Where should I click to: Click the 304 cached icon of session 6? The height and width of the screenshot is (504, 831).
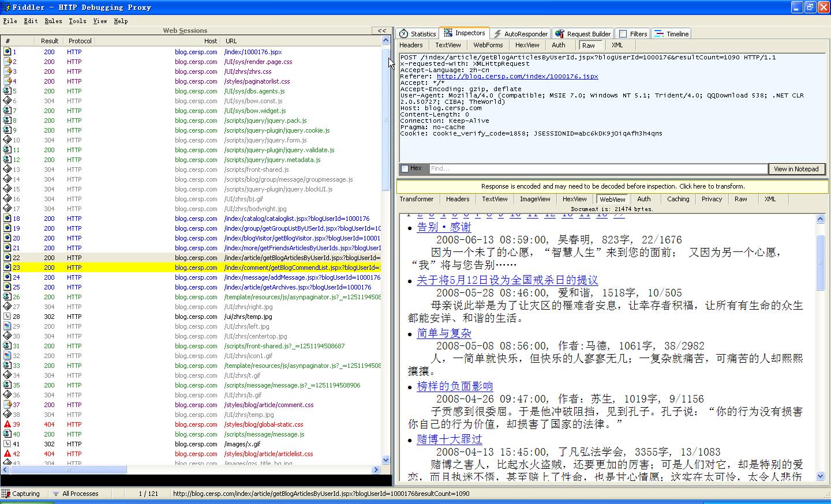pos(8,101)
